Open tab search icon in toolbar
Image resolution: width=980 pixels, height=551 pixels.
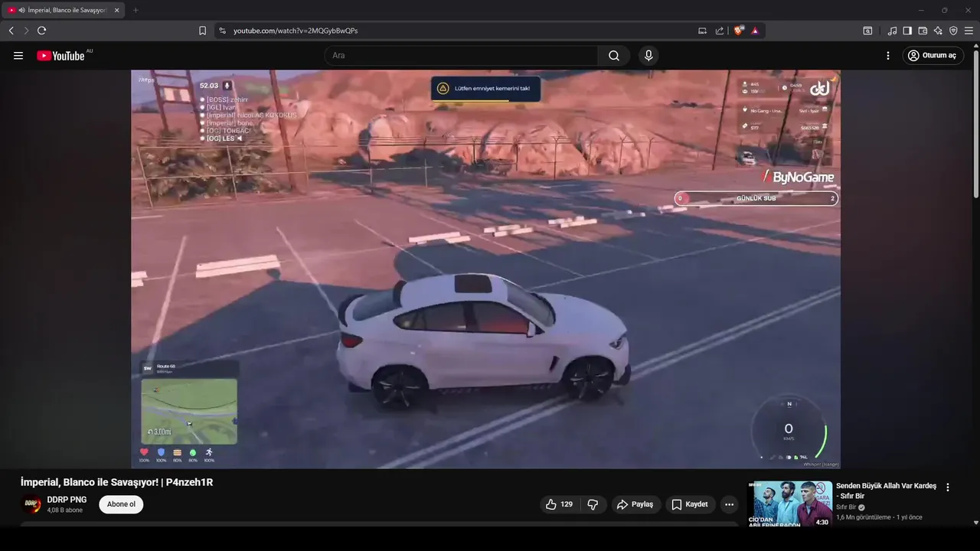tap(867, 31)
